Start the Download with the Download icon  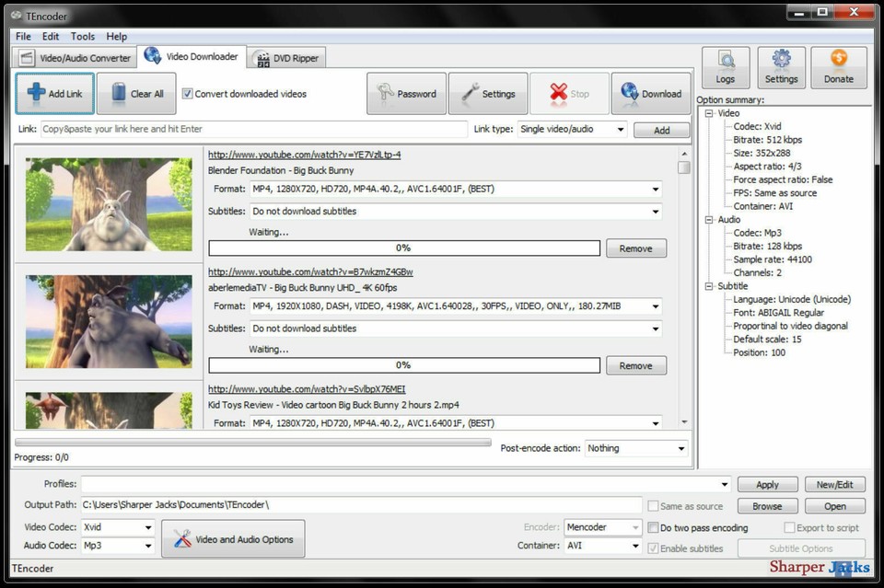[629, 92]
